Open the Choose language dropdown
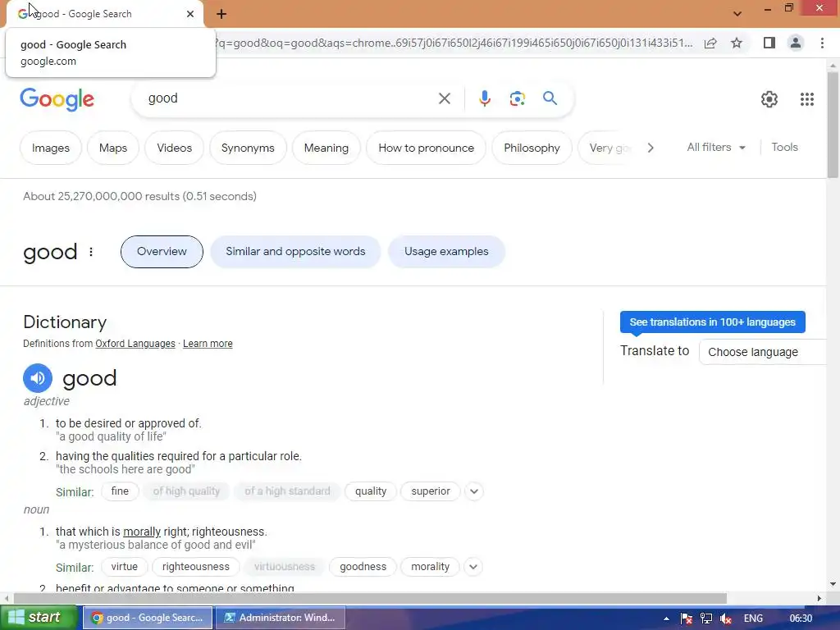The image size is (840, 630). tap(762, 352)
